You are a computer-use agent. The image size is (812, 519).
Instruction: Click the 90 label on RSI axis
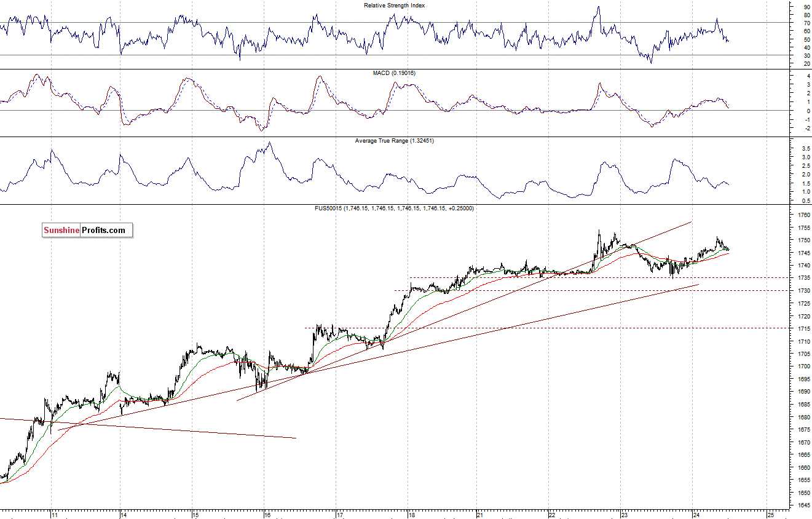[806, 7]
